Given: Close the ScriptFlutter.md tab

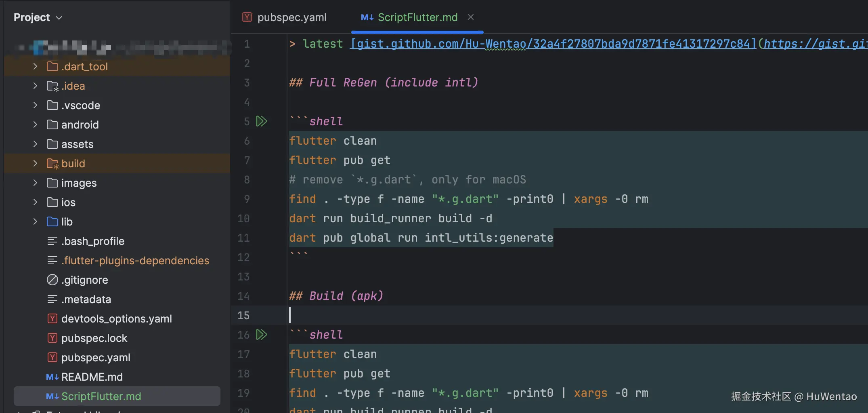Looking at the screenshot, I should tap(470, 17).
